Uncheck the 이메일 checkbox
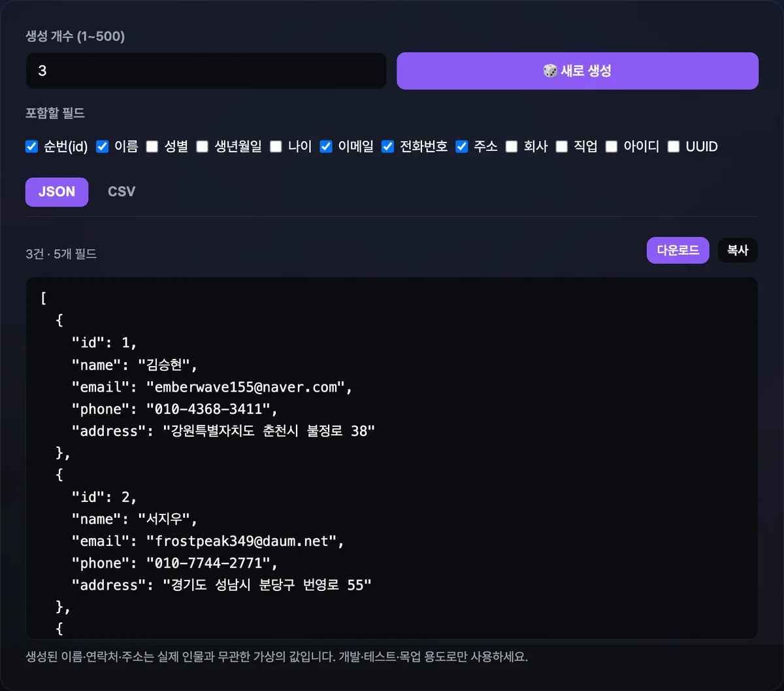 point(326,146)
